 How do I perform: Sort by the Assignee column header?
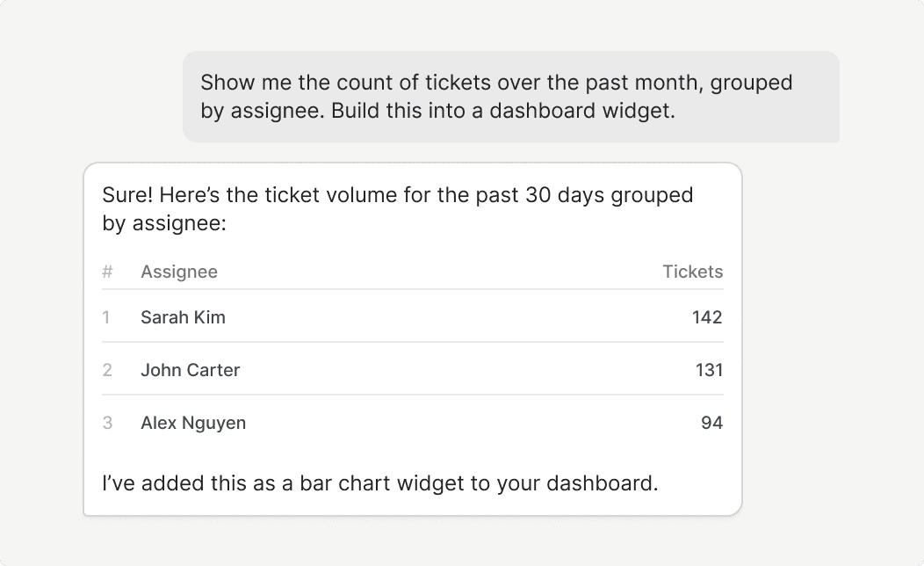point(179,272)
